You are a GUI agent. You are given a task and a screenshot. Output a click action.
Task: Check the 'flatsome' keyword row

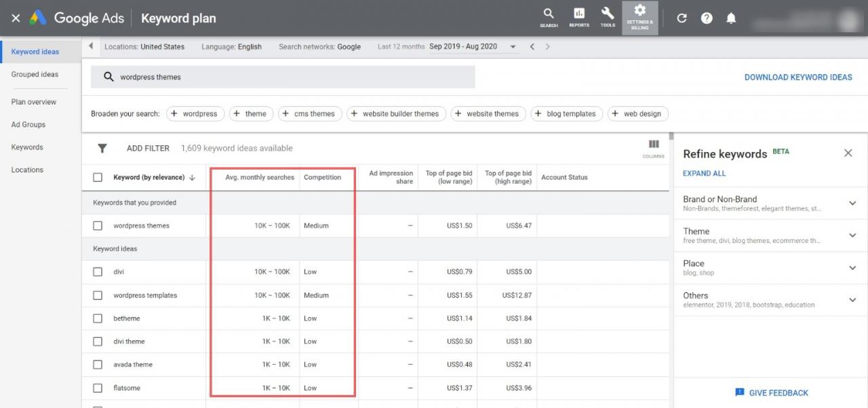(x=98, y=388)
